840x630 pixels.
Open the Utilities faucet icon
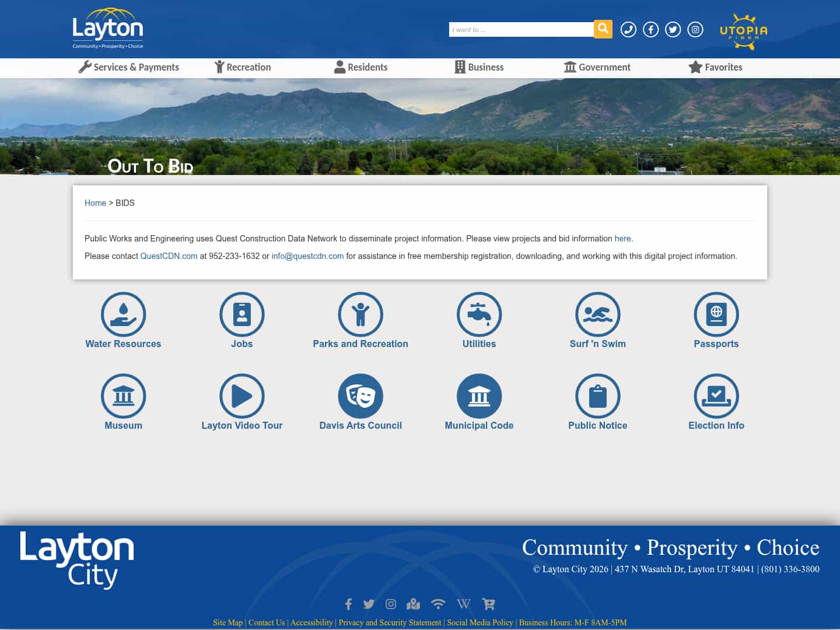pos(479,314)
